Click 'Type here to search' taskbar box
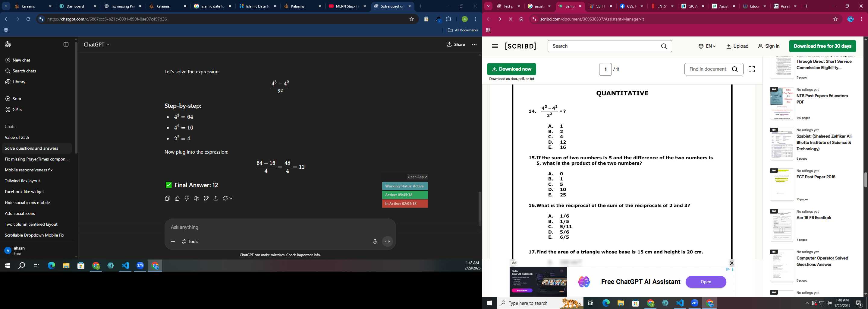Viewport: 868px width, 309px height. 540,303
